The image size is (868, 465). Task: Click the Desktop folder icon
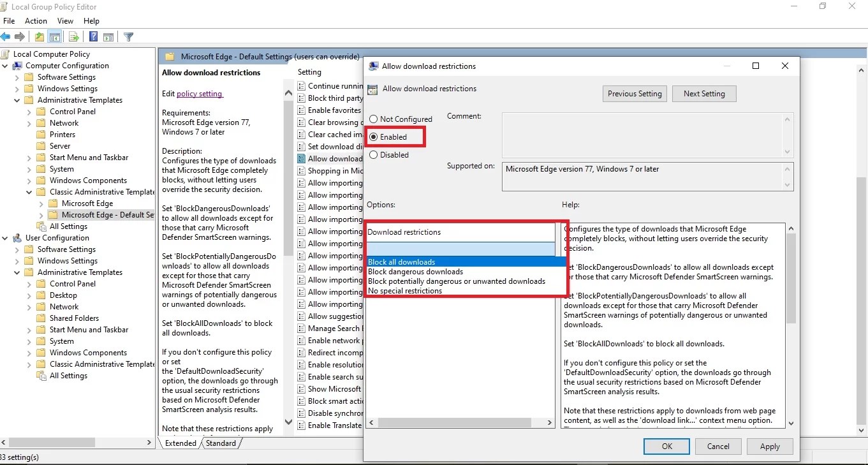pos(42,295)
